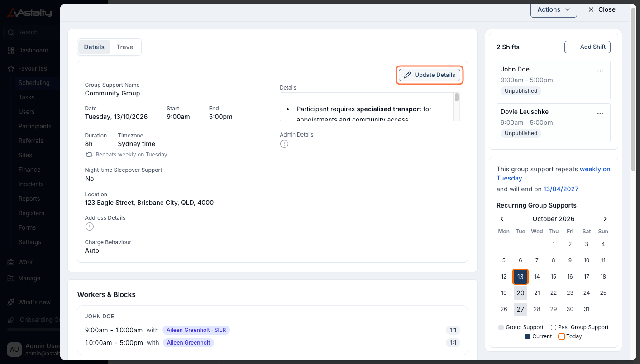Click the AU avatar for Admin User
This screenshot has width=640, height=364.
14,350
